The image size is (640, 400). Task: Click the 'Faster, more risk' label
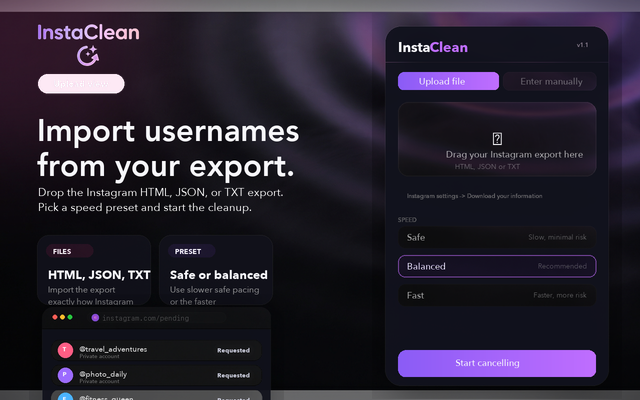click(x=560, y=295)
